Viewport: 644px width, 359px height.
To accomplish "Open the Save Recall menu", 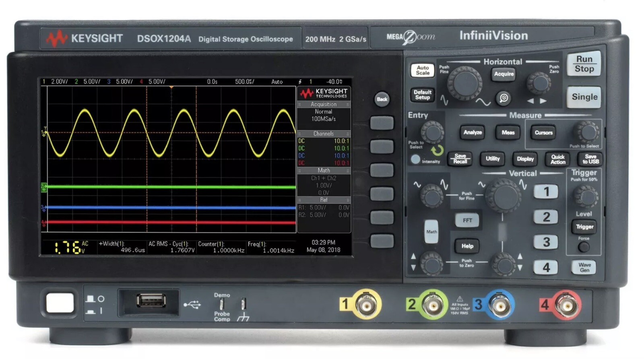I will click(x=460, y=159).
